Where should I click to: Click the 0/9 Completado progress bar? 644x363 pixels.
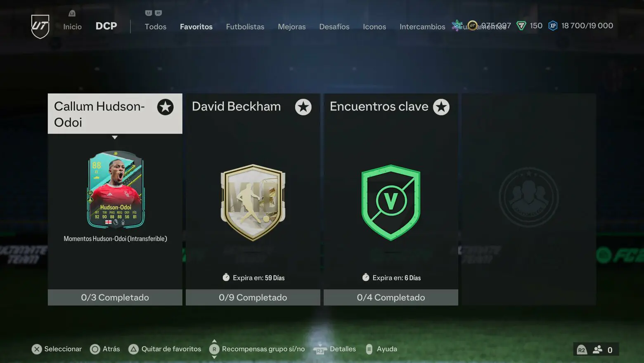point(253,297)
